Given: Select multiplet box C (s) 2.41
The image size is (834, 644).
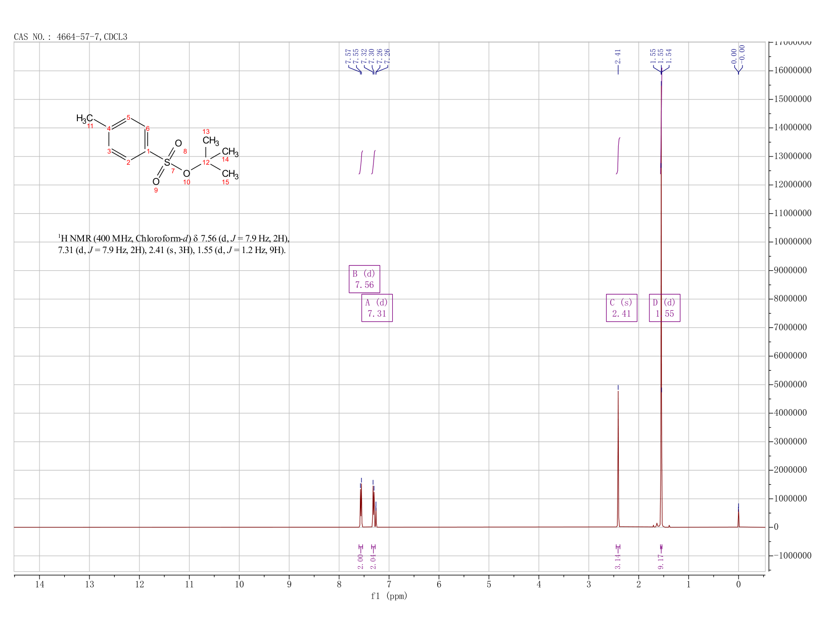Looking at the screenshot, I should [622, 308].
